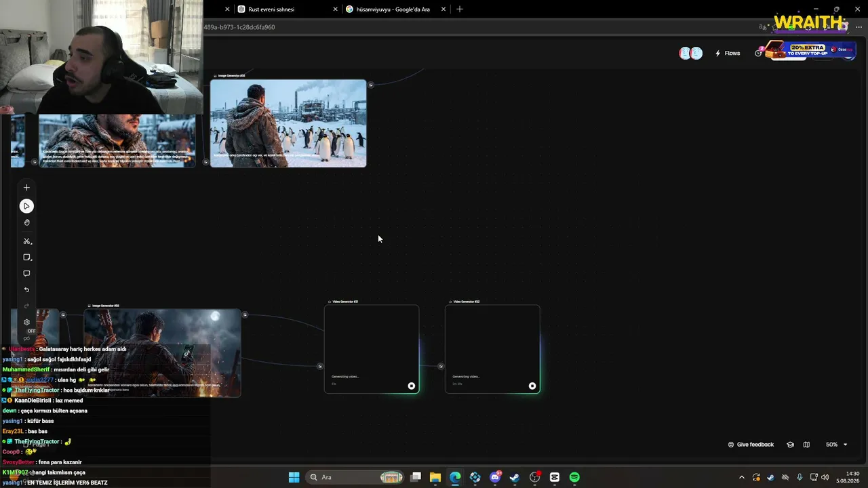Viewport: 868px width, 488px height.
Task: Select the Video Generator #31 node
Action: 372,348
